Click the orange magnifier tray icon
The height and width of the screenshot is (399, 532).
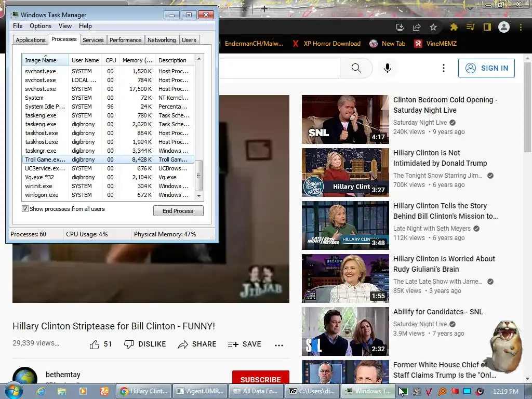442,392
